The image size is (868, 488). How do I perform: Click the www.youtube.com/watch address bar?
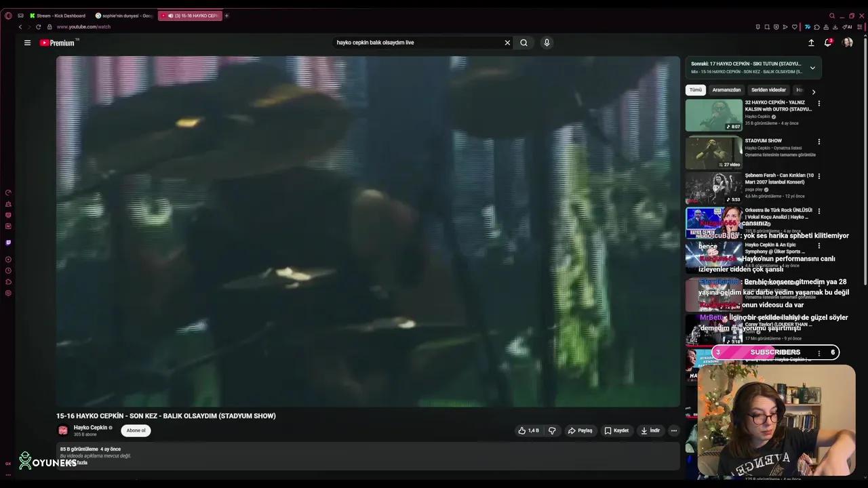tap(83, 27)
